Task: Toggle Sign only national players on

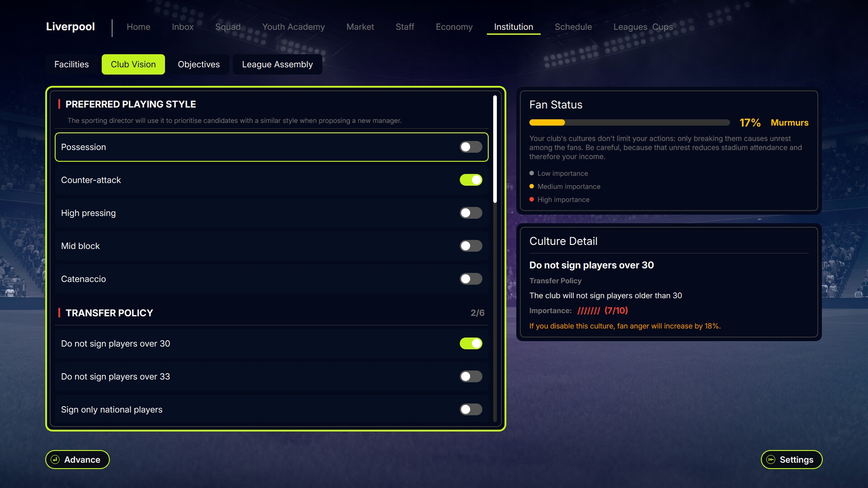Action: coord(471,409)
